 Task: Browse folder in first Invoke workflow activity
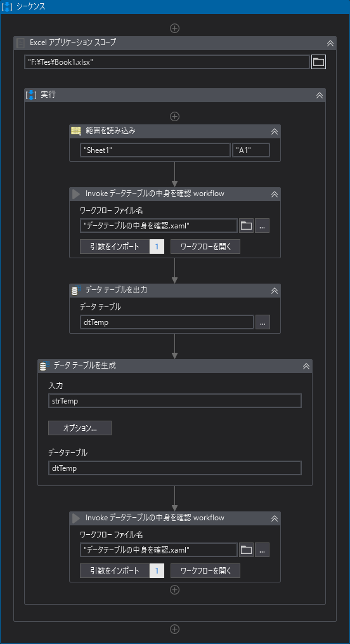pyautogui.click(x=246, y=225)
